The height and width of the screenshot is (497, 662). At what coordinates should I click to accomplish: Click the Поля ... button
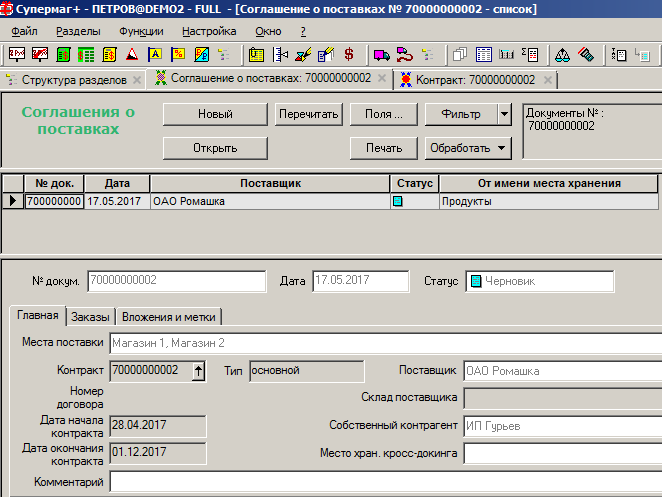click(384, 114)
